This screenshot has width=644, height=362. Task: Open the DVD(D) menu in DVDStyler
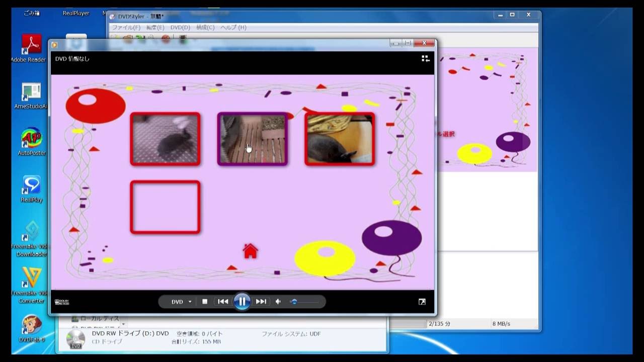pos(180,27)
